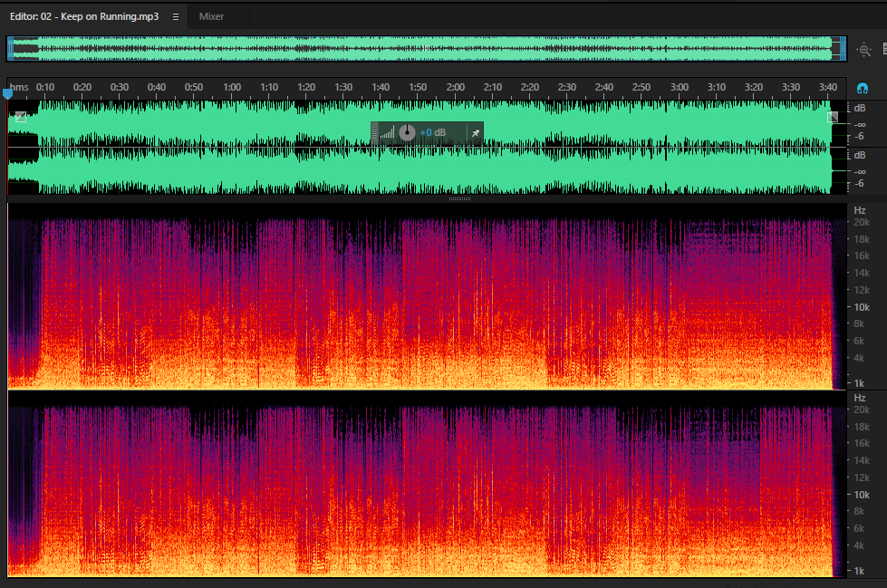The width and height of the screenshot is (887, 588).
Task: Click the 2:00 mark on the timeline ruler
Action: tap(456, 87)
